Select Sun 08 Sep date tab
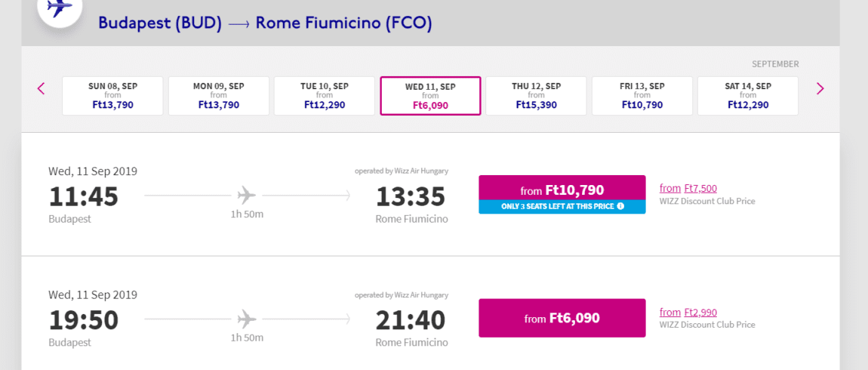This screenshot has width=868, height=370. coord(113,96)
